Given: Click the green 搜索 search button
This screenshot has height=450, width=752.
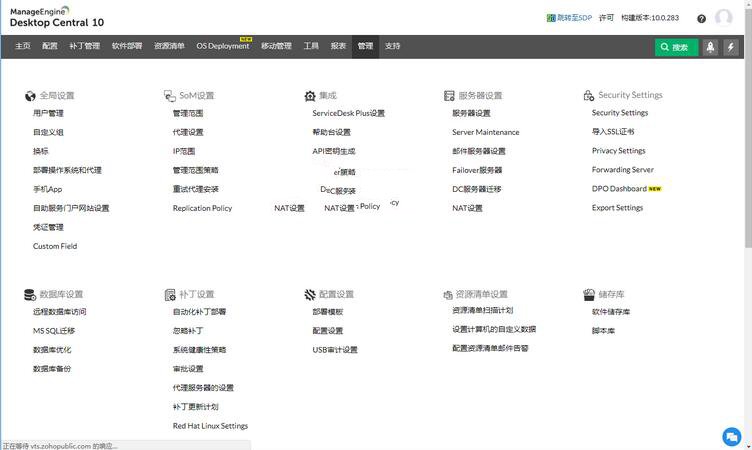Looking at the screenshot, I should pos(676,47).
